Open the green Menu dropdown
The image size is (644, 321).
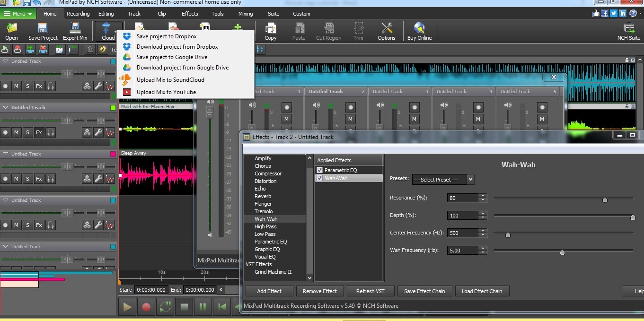tap(18, 14)
